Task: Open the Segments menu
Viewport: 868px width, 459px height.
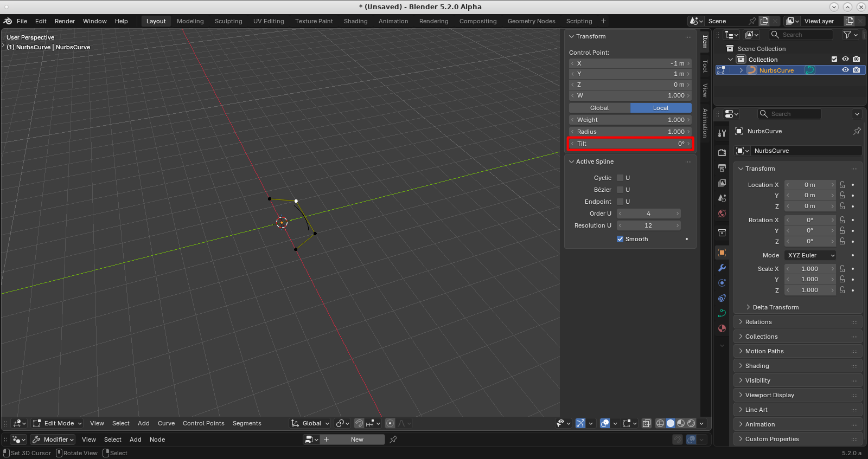Action: click(x=247, y=423)
